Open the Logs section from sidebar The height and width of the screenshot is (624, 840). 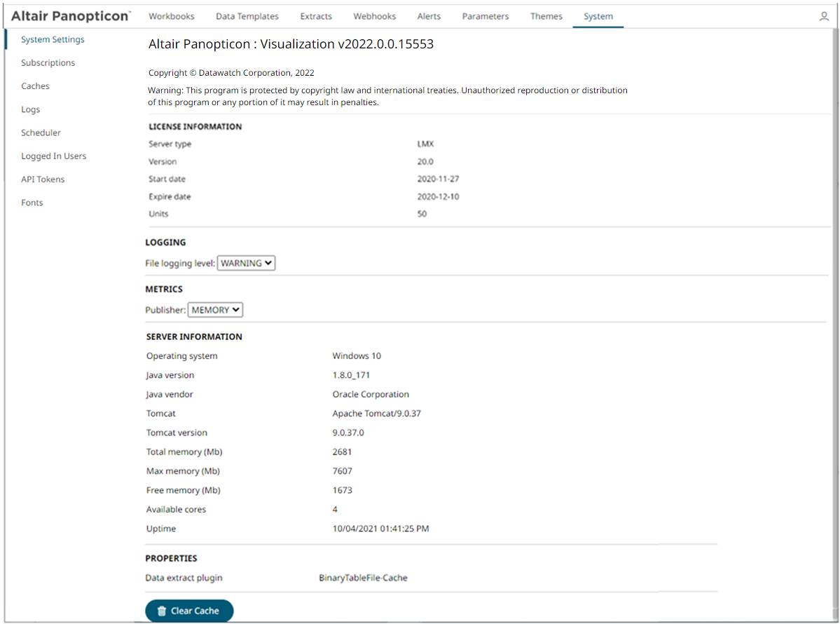tap(30, 109)
